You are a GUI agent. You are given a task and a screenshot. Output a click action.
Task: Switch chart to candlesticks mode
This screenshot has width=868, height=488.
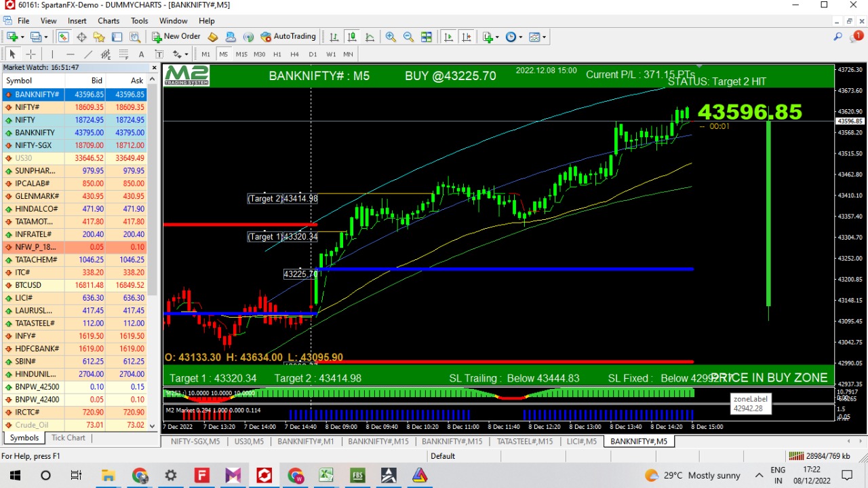[x=352, y=37]
